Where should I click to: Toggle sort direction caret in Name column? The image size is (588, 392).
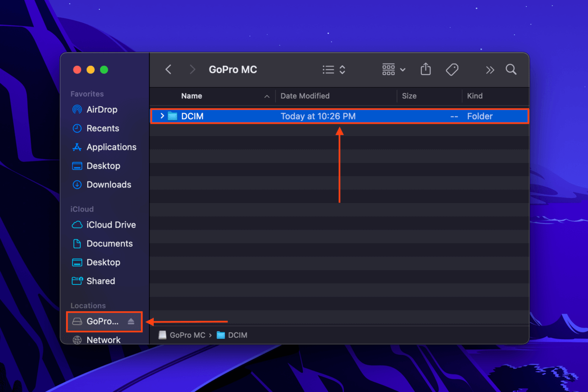(x=267, y=96)
